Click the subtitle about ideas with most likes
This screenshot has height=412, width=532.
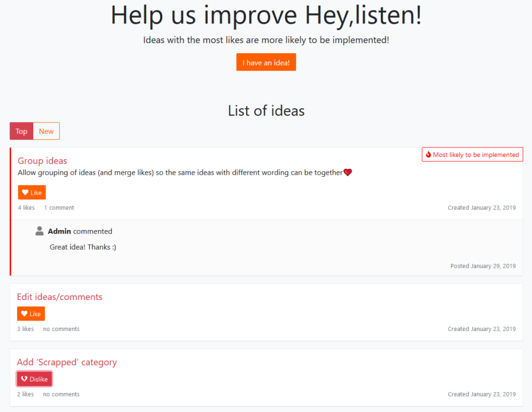[x=266, y=40]
